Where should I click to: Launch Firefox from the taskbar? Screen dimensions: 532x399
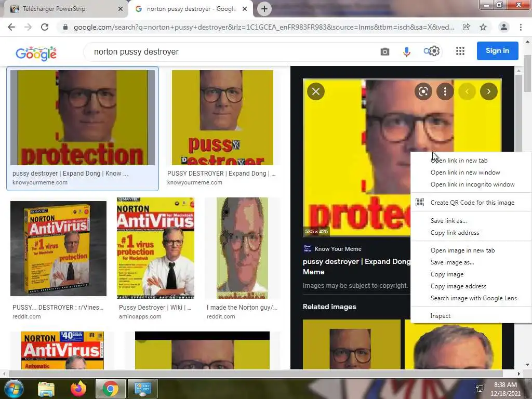(x=78, y=389)
